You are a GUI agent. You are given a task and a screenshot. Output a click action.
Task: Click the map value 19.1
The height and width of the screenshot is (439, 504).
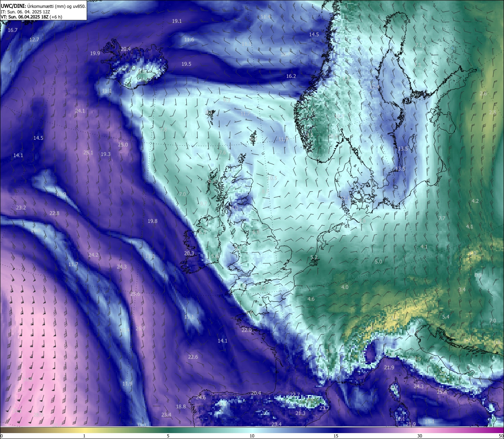(177, 21)
